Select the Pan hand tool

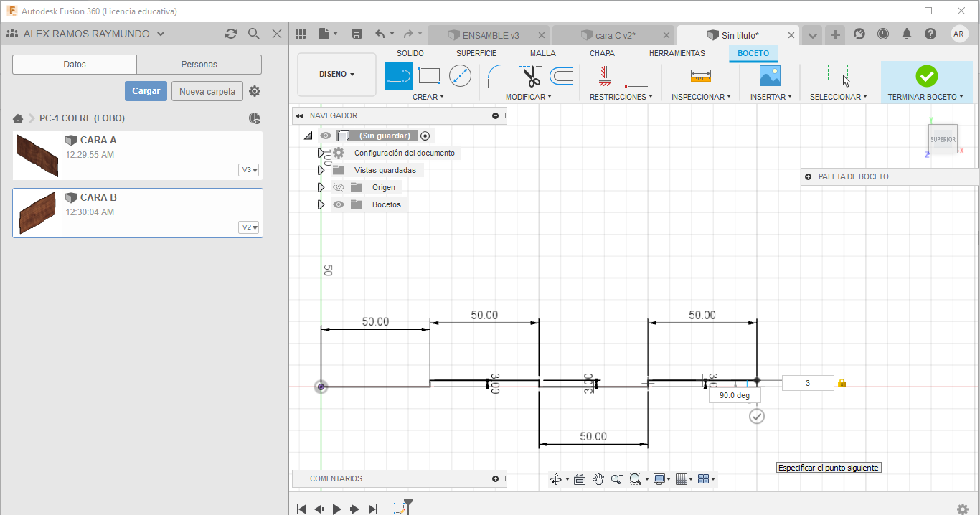[x=598, y=479]
